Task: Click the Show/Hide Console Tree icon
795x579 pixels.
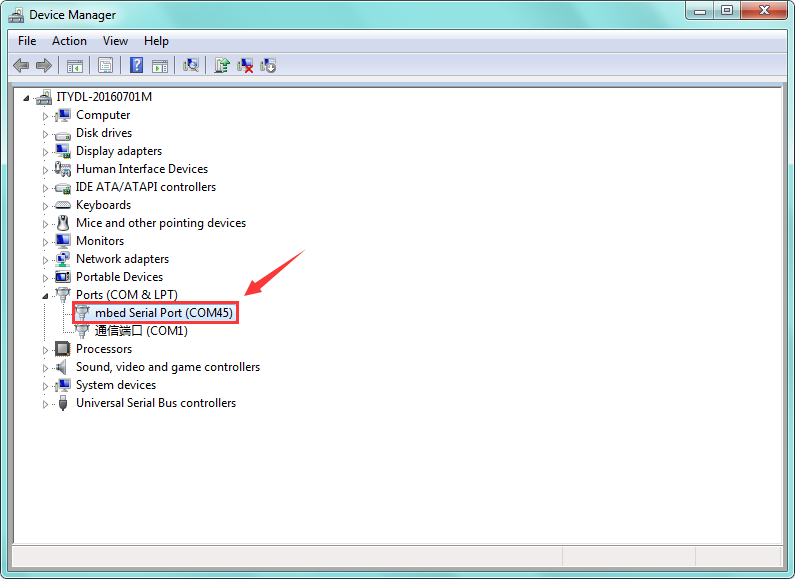Action: pyautogui.click(x=75, y=65)
